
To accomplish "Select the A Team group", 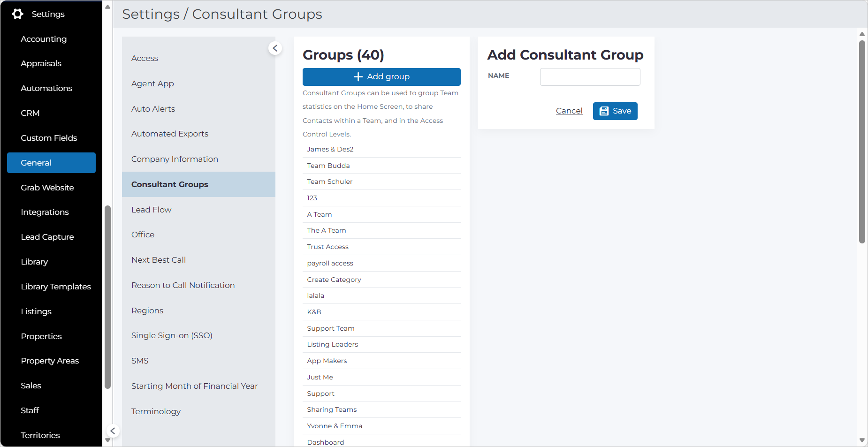I will 381,214.
